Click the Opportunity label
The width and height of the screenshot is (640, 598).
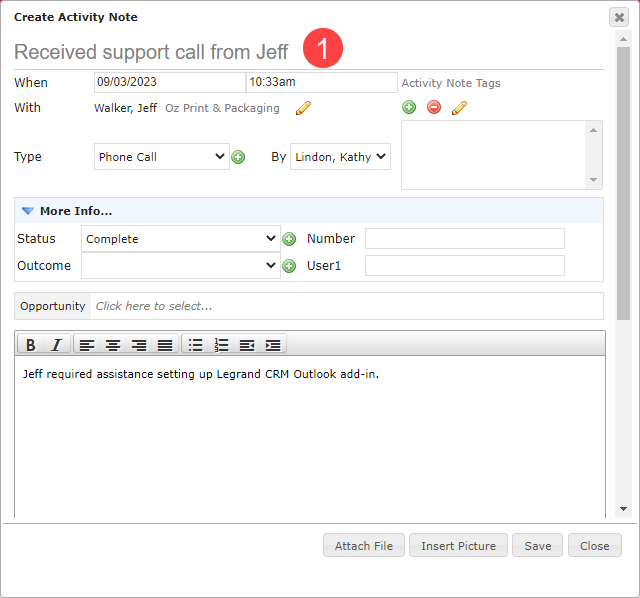[53, 306]
